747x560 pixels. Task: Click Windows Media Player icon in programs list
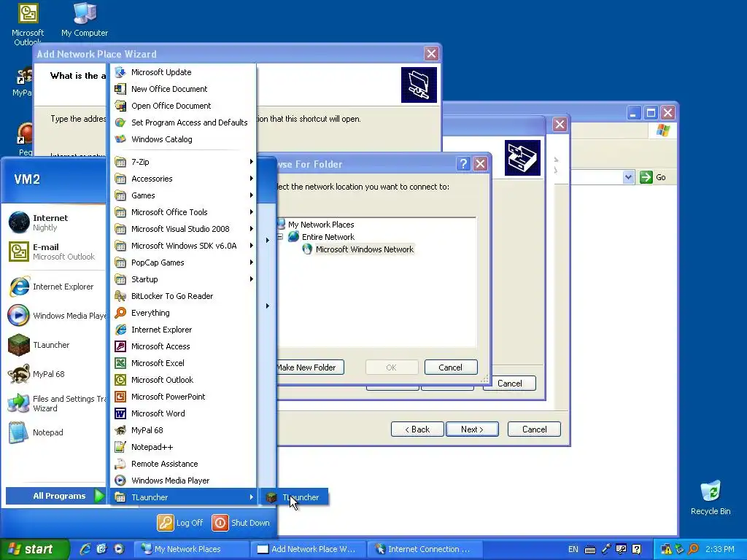pyautogui.click(x=120, y=481)
